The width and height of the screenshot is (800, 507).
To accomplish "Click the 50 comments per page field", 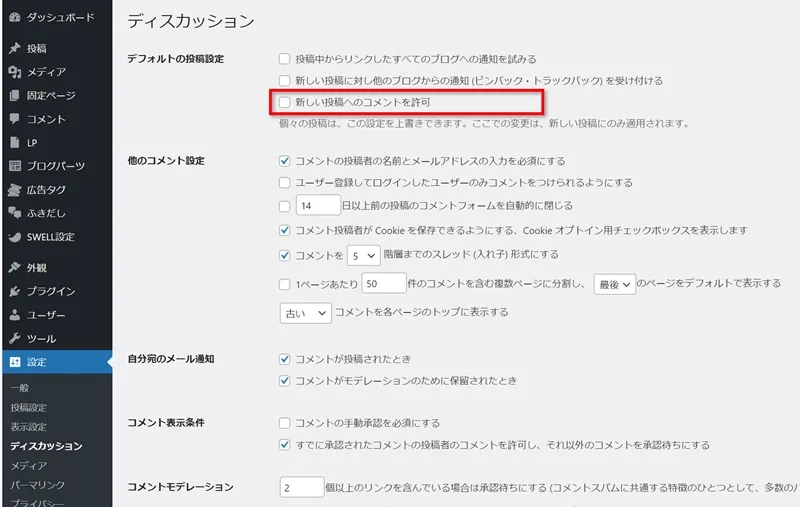I will point(383,284).
